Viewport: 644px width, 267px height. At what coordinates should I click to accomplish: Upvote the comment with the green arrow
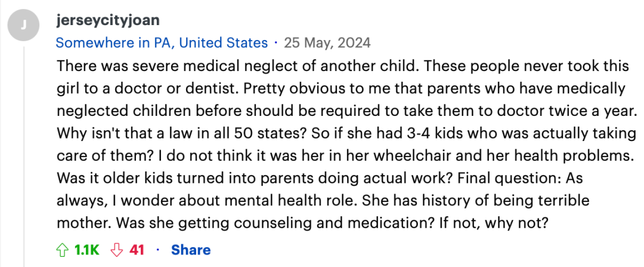pyautogui.click(x=63, y=249)
